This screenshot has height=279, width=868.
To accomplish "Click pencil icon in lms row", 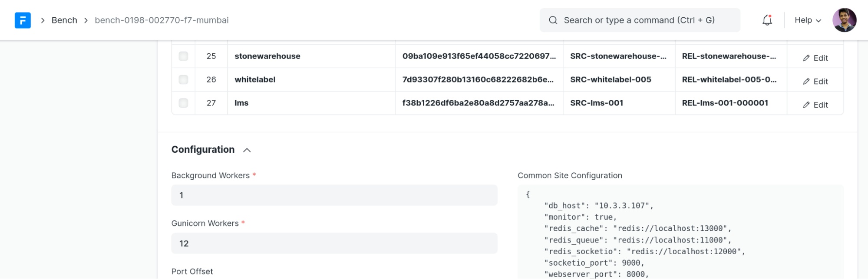I will 806,105.
